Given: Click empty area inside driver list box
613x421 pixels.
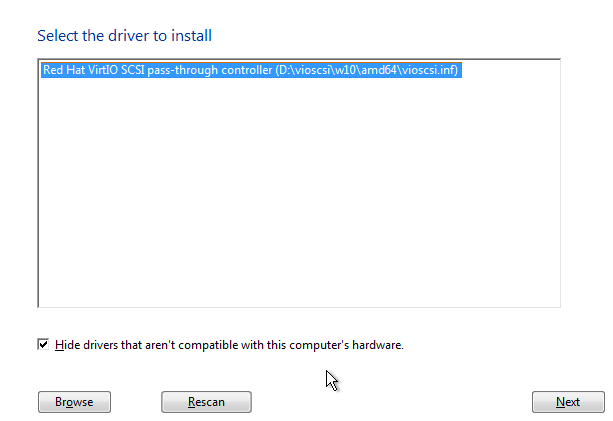Looking at the screenshot, I should (x=298, y=200).
